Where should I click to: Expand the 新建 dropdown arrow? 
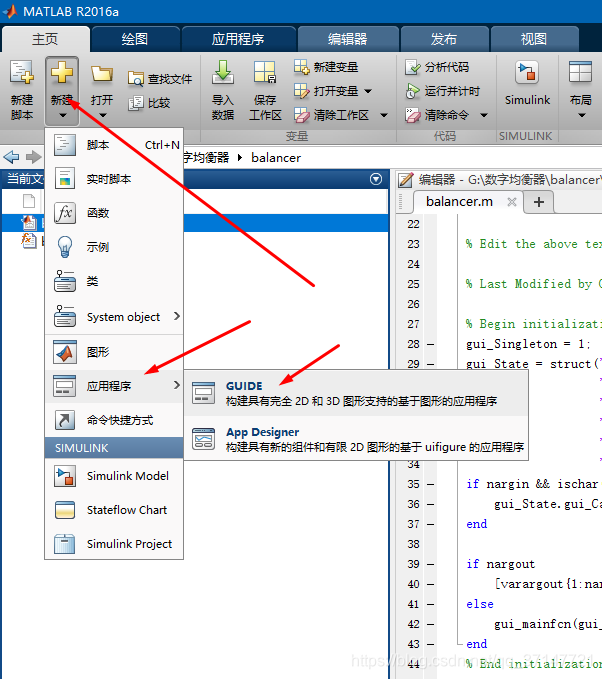tap(62, 115)
